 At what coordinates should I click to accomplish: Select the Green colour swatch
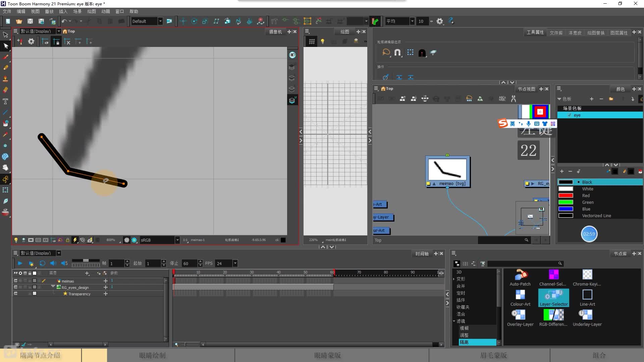point(566,202)
